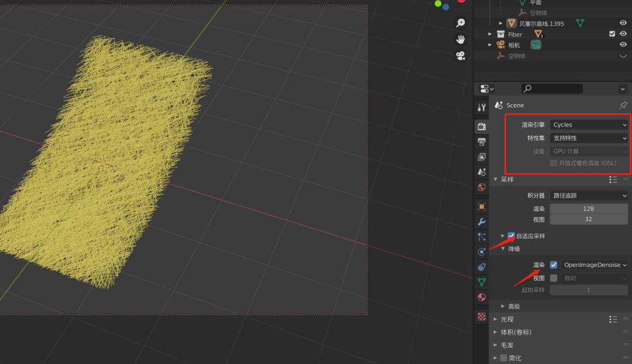Screen dimensions: 632x364
Task: Open the properties editor type menu
Action: click(x=487, y=89)
